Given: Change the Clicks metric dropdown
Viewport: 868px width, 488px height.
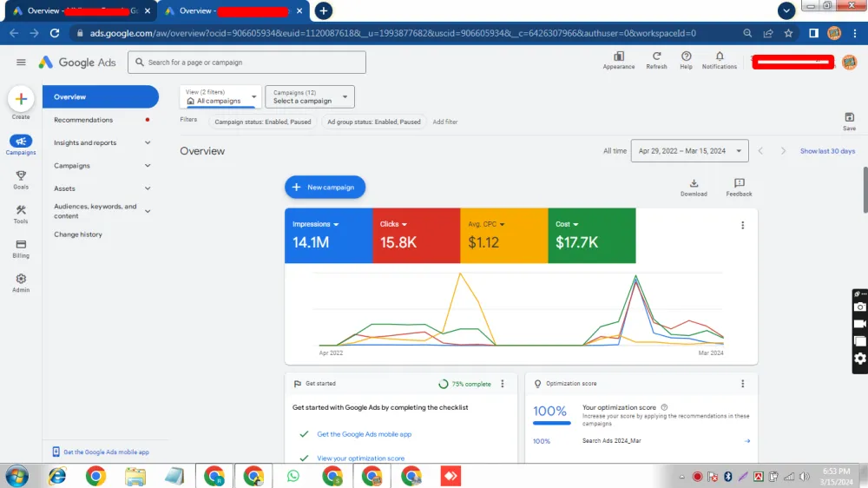Looking at the screenshot, I should pyautogui.click(x=393, y=224).
